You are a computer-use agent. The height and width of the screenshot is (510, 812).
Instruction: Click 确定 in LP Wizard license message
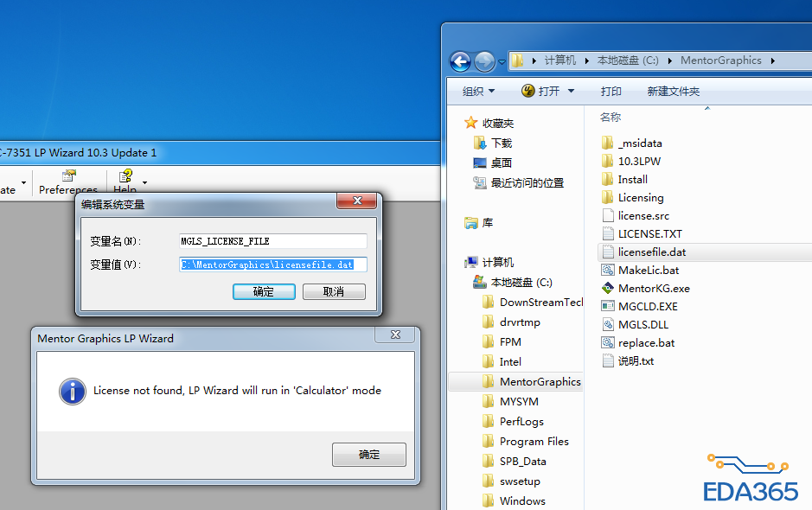[368, 455]
